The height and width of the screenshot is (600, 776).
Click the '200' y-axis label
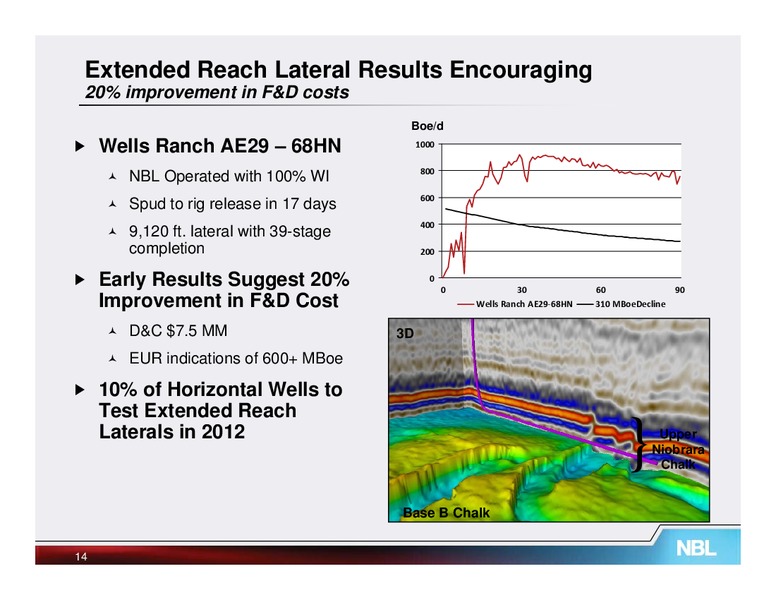click(427, 251)
